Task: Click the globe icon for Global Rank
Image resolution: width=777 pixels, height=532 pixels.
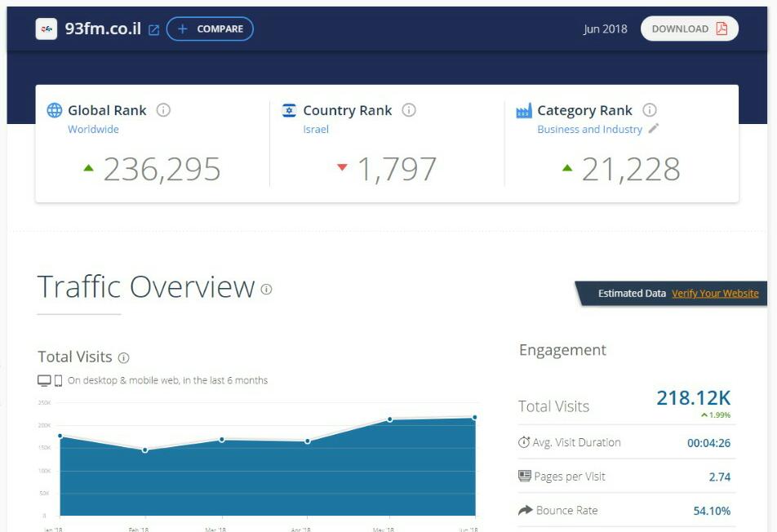Action: (55, 110)
